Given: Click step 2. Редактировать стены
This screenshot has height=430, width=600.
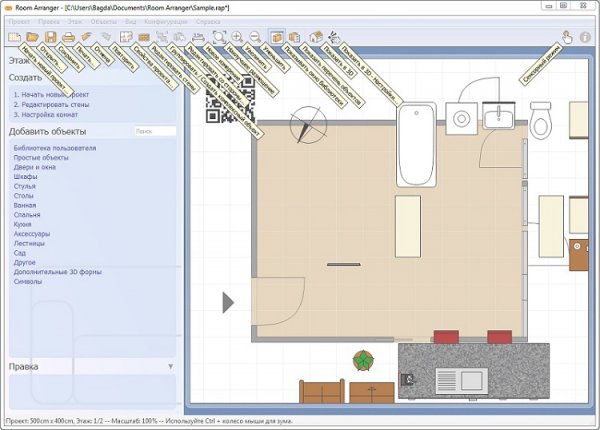Looking at the screenshot, I should [x=51, y=104].
